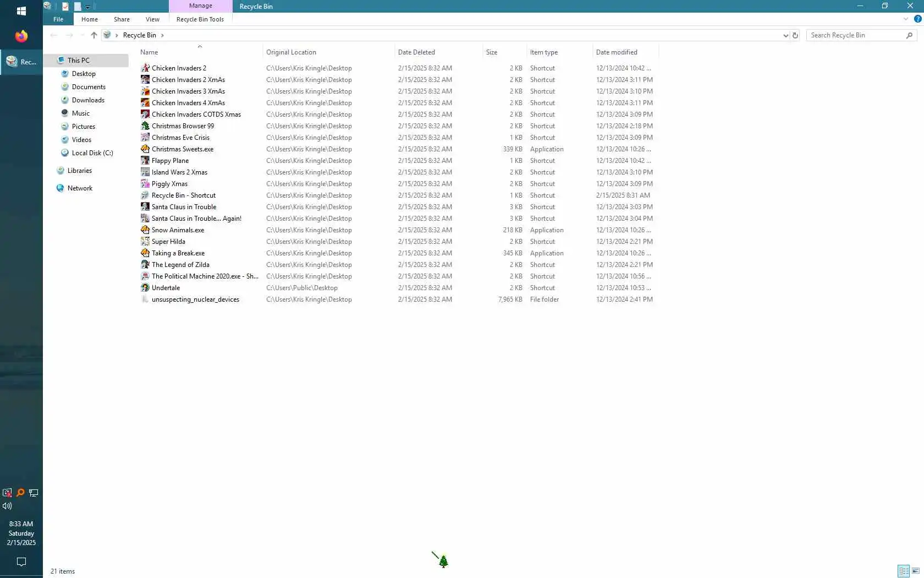Open the Windows Start menu
This screenshot has width=924, height=578.
[21, 11]
